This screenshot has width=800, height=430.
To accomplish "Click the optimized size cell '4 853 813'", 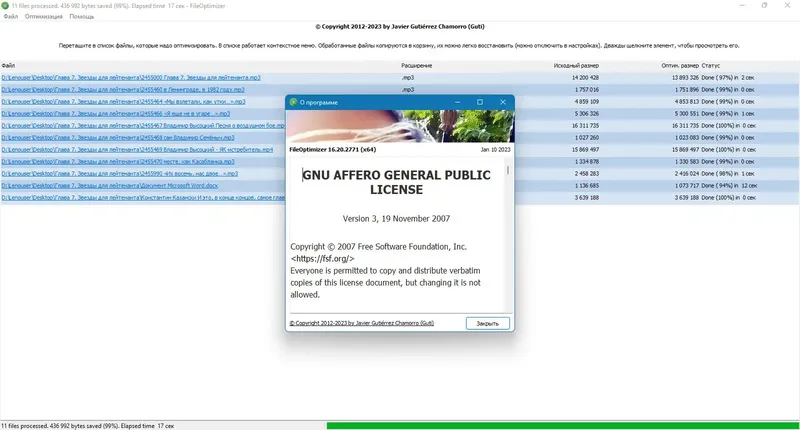I will pyautogui.click(x=687, y=102).
